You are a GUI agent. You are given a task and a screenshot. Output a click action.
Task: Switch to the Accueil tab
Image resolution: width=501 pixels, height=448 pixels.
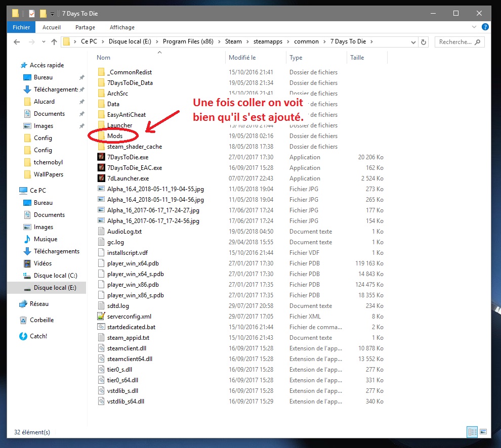52,27
